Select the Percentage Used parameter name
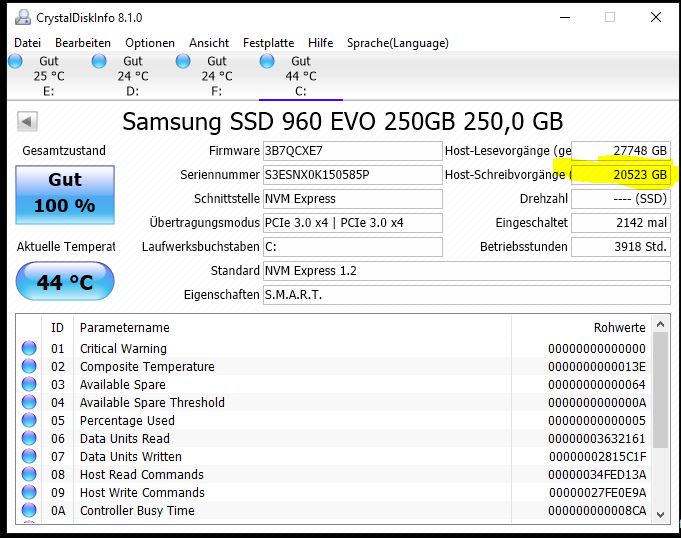Screen dimensions: 681x538 [x=127, y=420]
